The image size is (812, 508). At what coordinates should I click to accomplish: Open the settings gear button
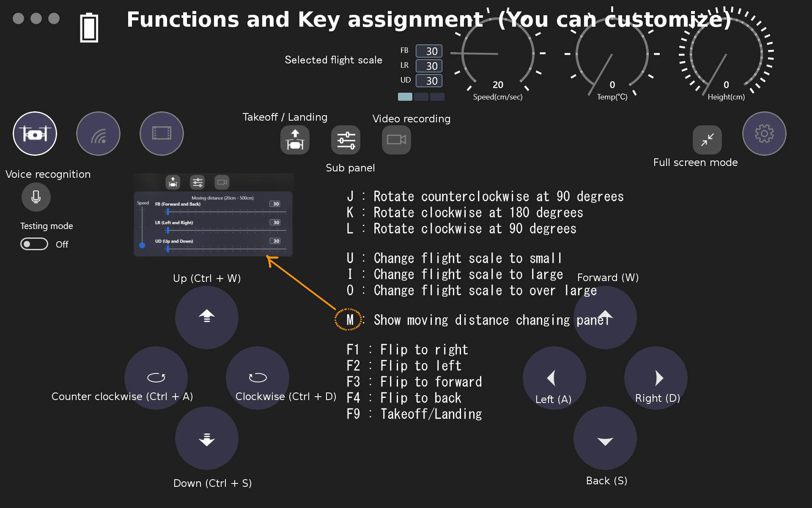pyautogui.click(x=764, y=134)
